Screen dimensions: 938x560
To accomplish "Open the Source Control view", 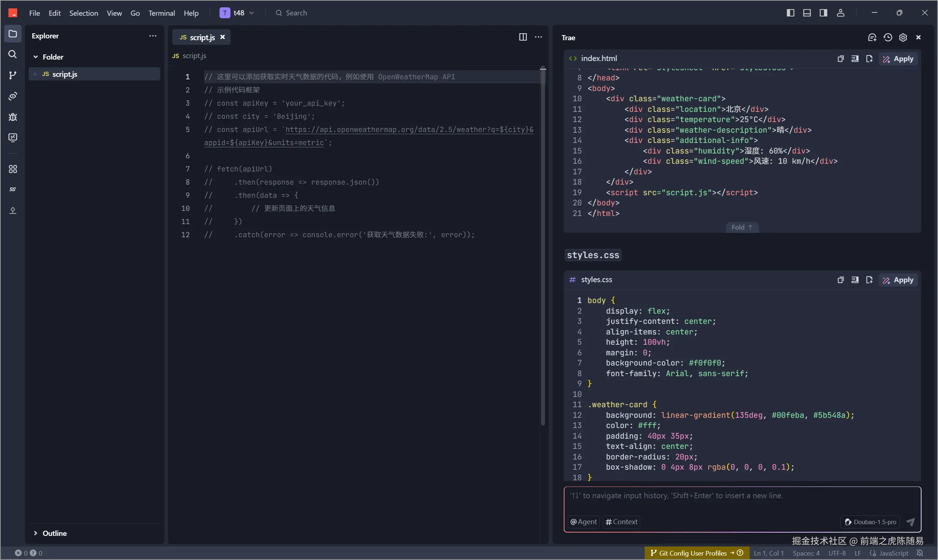I will 12,75.
